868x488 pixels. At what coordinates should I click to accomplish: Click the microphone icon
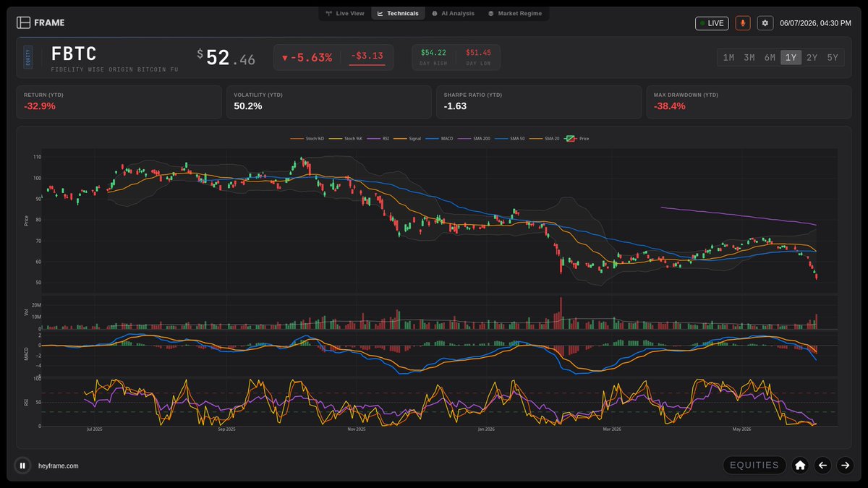743,23
